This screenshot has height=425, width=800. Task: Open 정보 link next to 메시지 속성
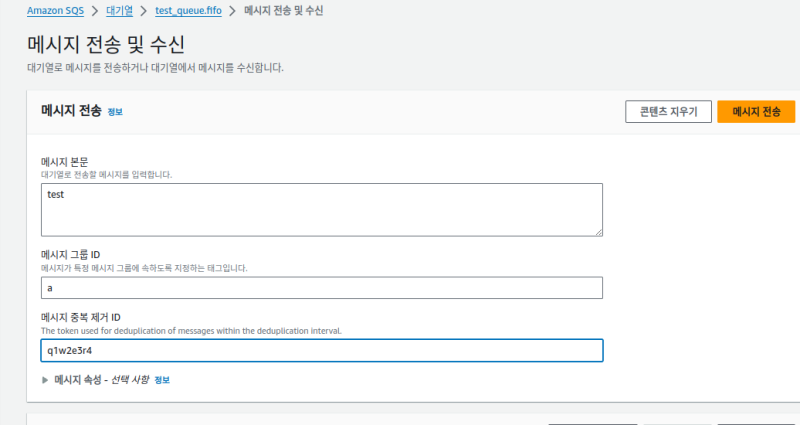click(162, 380)
